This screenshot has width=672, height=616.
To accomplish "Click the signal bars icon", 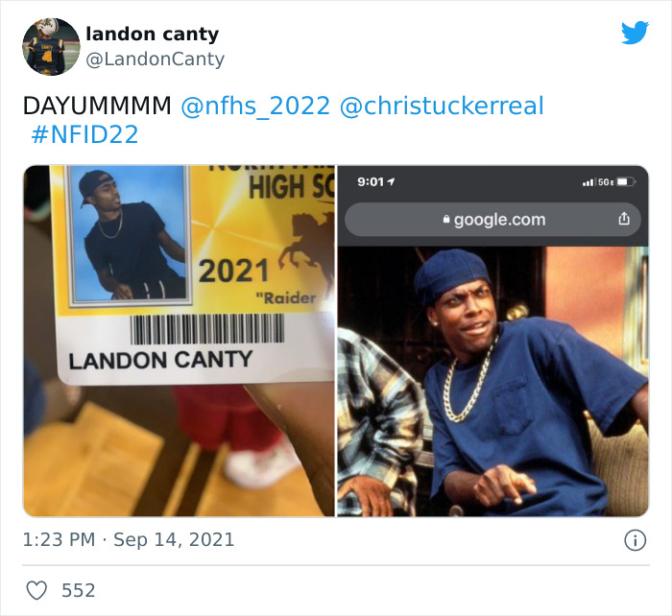I will tap(588, 182).
